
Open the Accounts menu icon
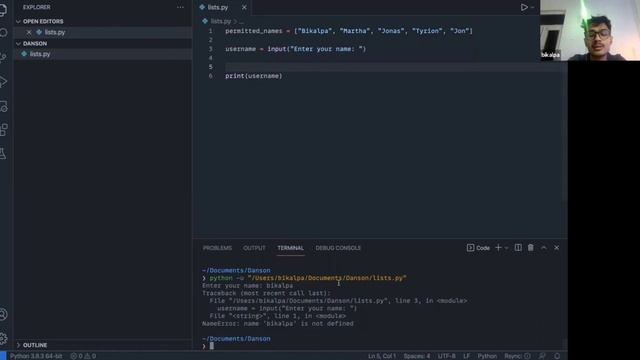(x=3, y=314)
